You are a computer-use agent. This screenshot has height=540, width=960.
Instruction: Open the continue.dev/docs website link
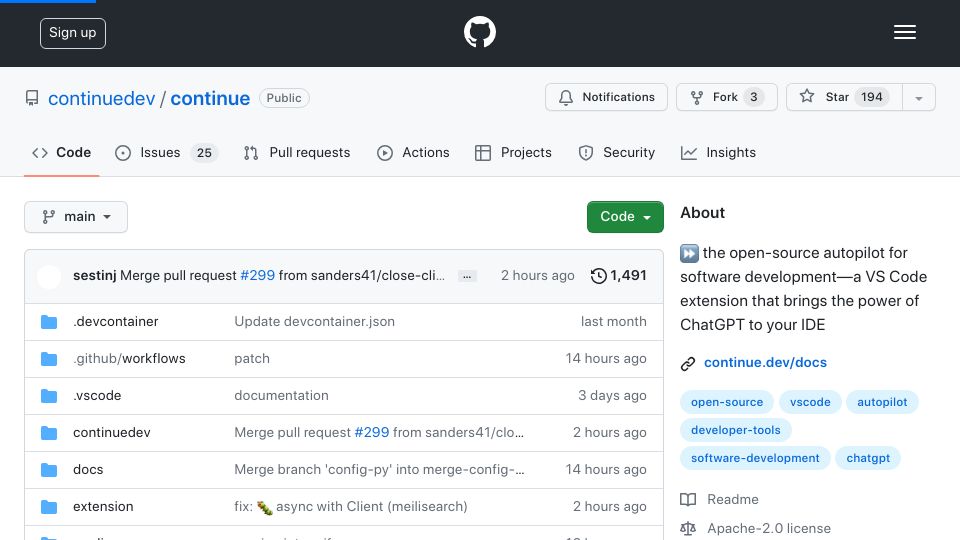(765, 362)
